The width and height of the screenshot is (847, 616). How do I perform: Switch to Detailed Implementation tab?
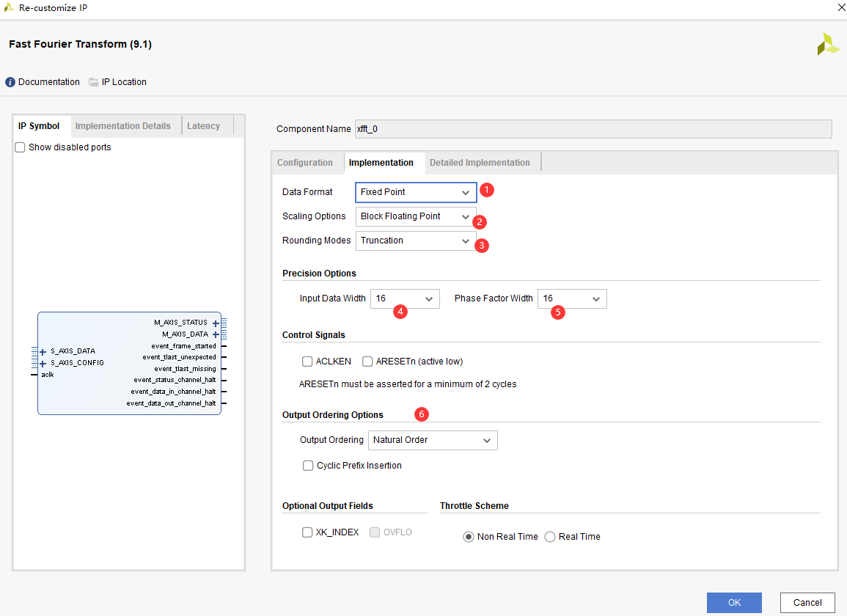tap(480, 163)
